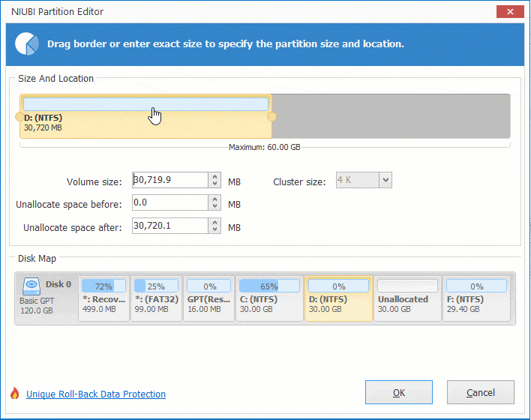
Task: Click the right border handle of D: partition
Action: (x=271, y=117)
